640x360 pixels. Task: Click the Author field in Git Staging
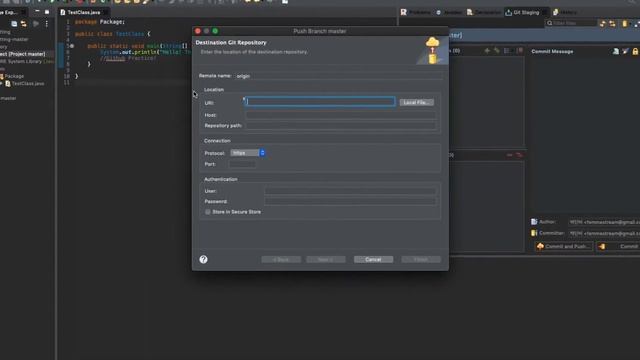604,222
